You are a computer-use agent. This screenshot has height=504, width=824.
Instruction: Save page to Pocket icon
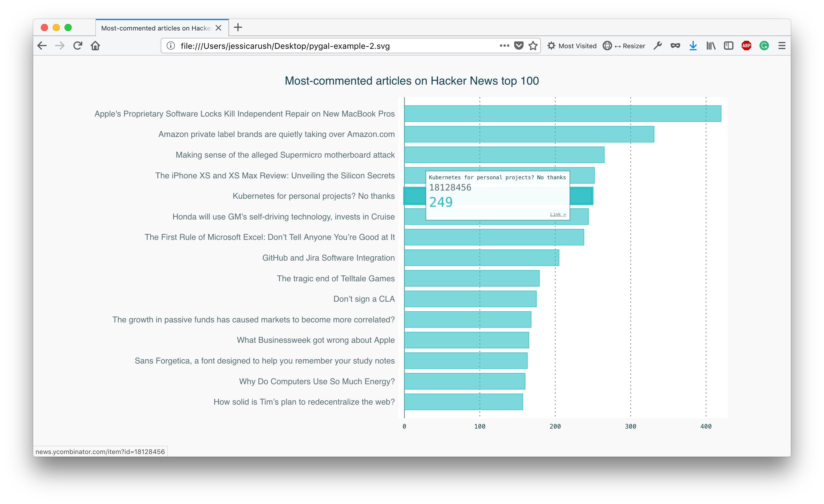pos(519,46)
